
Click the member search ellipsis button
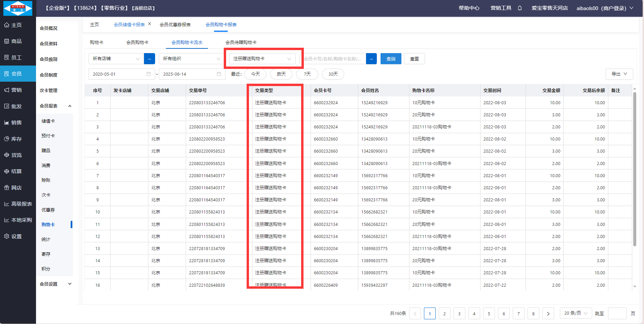click(x=371, y=59)
